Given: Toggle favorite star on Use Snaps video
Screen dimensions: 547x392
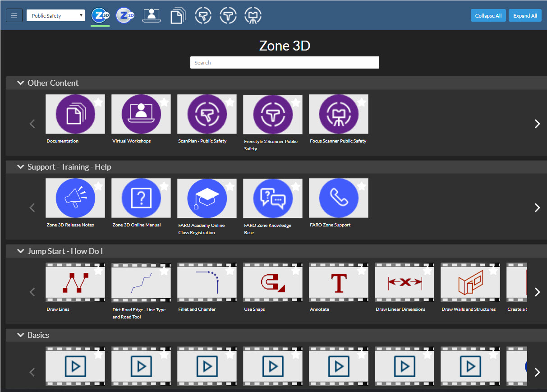Looking at the screenshot, I should click(296, 270).
